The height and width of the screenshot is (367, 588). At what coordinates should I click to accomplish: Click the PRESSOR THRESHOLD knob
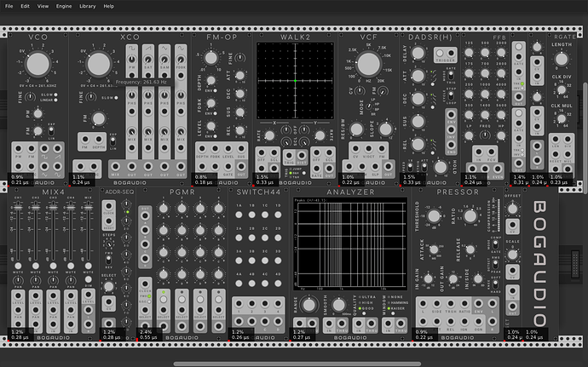coord(434,216)
